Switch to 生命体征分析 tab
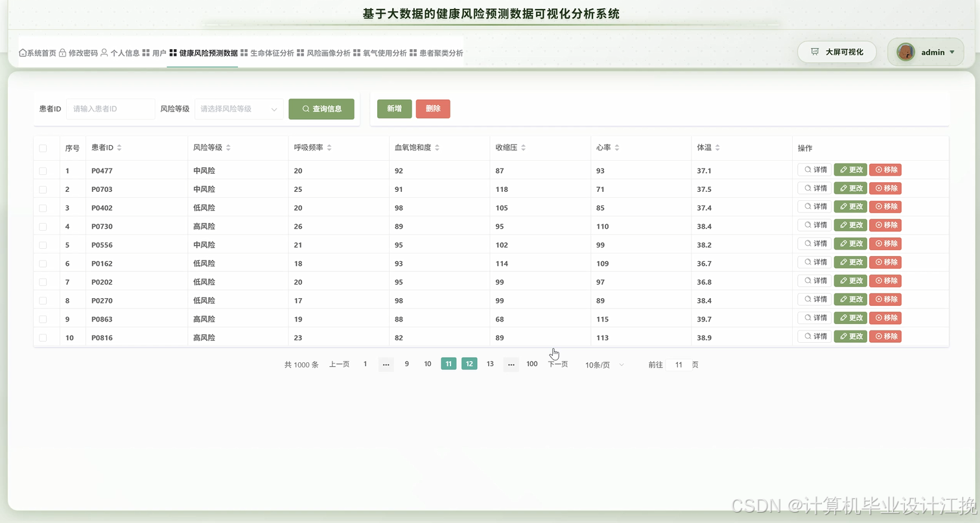This screenshot has width=980, height=523. (267, 53)
